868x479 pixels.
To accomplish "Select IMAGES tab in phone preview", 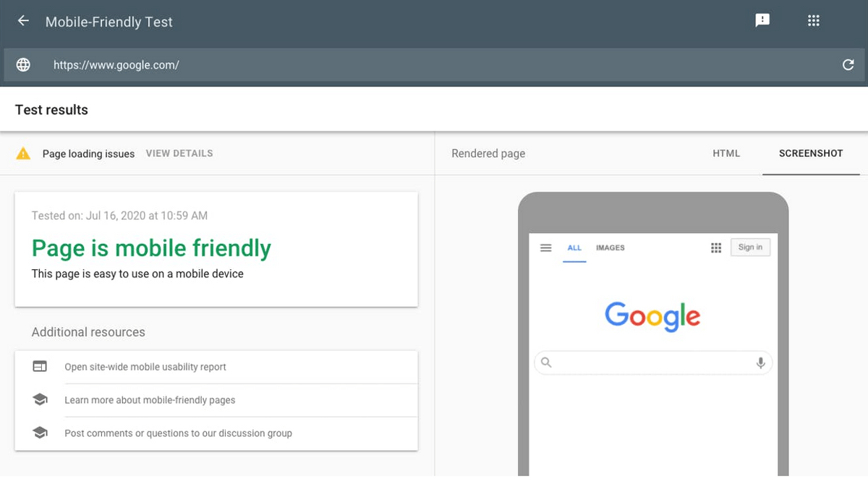I will 610,247.
